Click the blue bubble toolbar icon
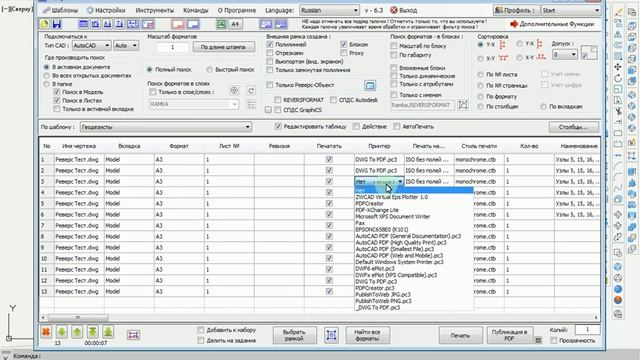This screenshot has width=640, height=360. [193, 24]
